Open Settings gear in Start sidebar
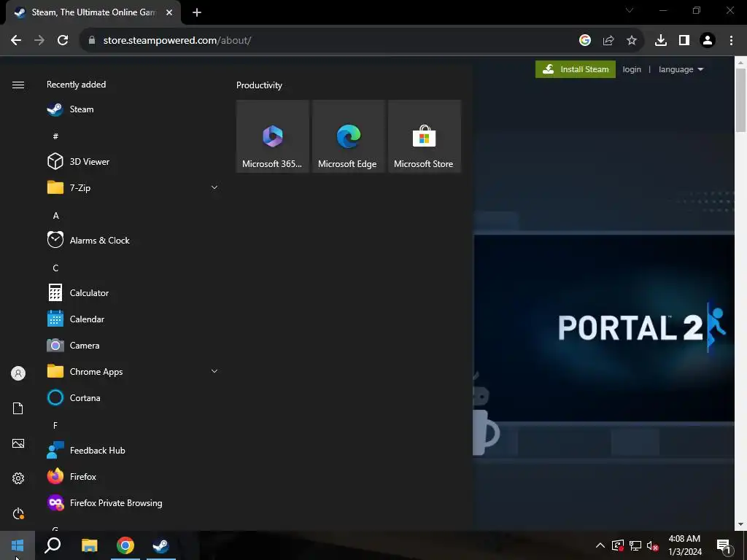The width and height of the screenshot is (747, 560). [18, 478]
